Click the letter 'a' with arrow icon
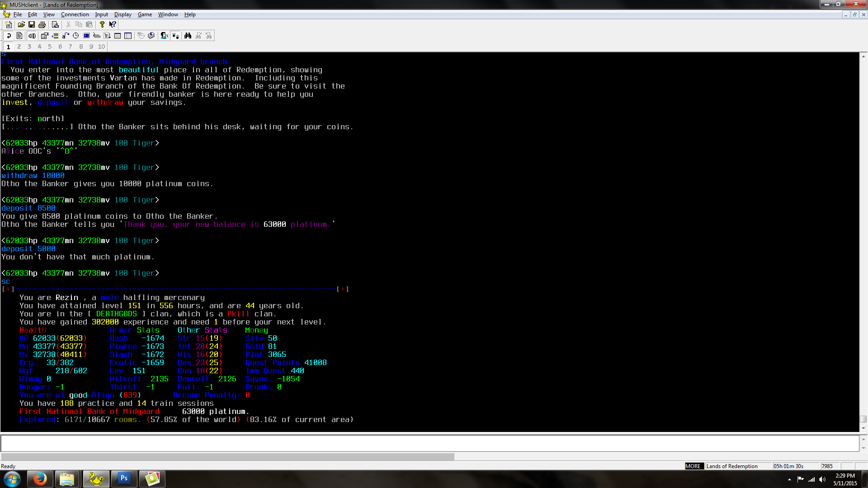 pyautogui.click(x=66, y=36)
